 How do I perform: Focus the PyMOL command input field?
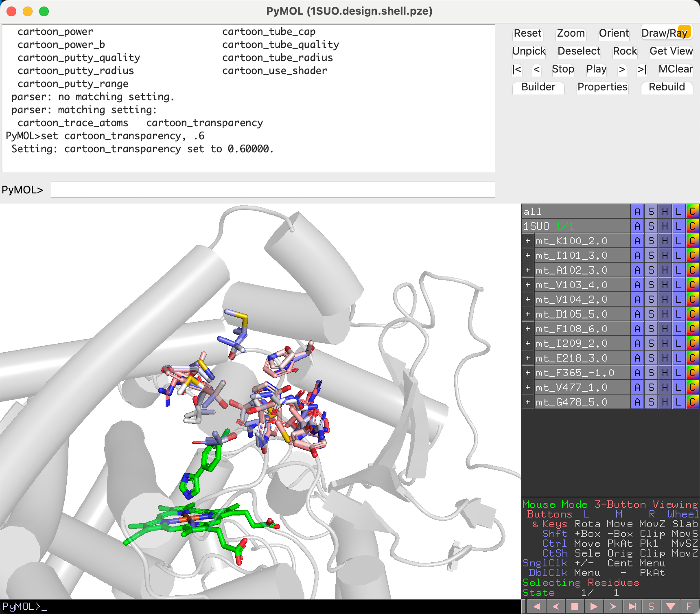(x=273, y=190)
